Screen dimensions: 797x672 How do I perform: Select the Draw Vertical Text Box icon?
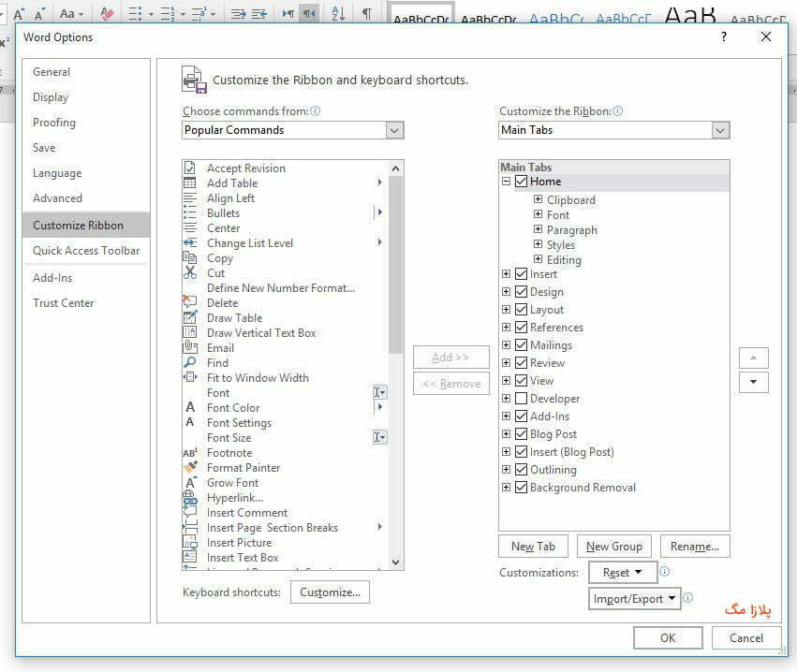pyautogui.click(x=189, y=332)
